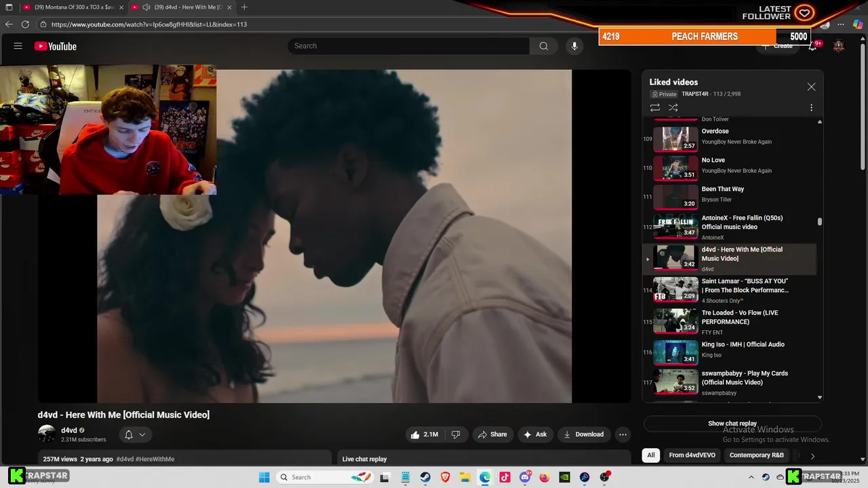Open the YouTube notifications bell
The width and height of the screenshot is (868, 488).
pyautogui.click(x=812, y=46)
